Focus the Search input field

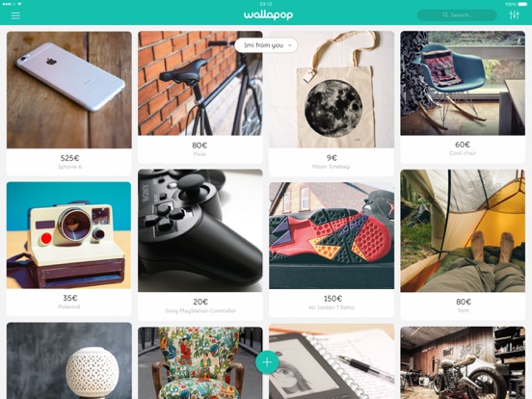[457, 14]
